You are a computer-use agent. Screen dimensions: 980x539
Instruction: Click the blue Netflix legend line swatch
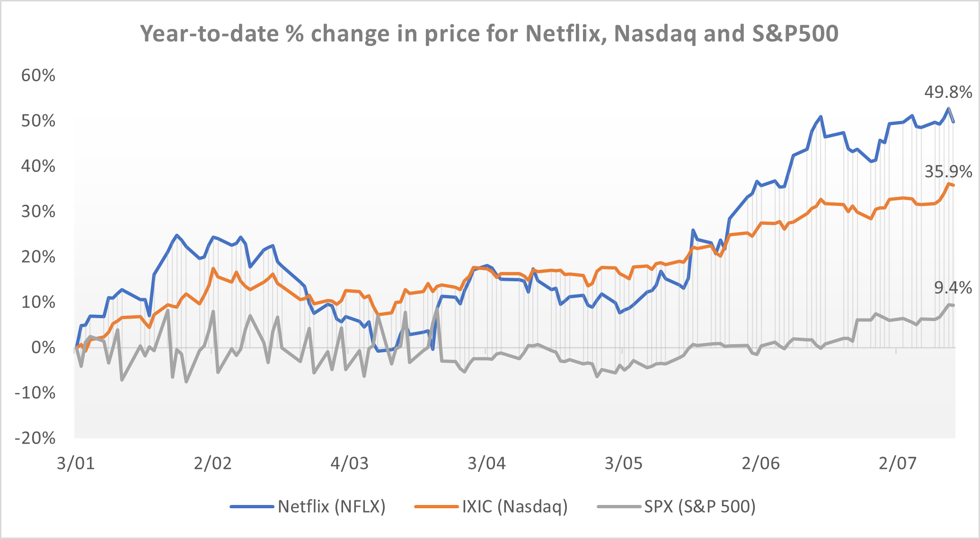pyautogui.click(x=252, y=507)
